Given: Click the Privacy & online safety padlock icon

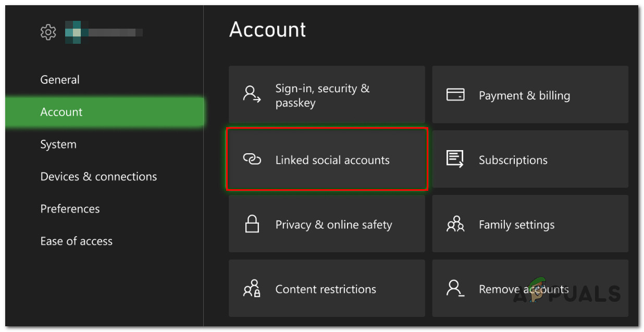Looking at the screenshot, I should point(252,224).
